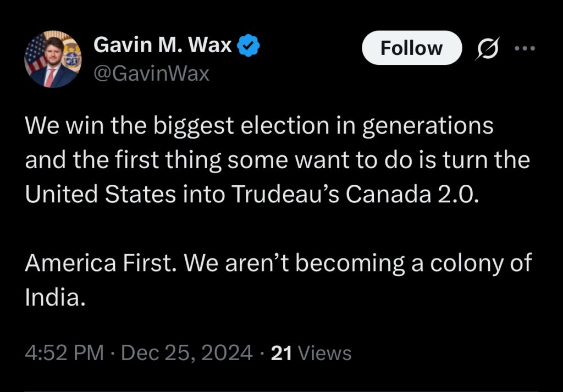Click the display name Gavin M. Wax
The width and height of the screenshot is (563, 392).
tap(163, 46)
